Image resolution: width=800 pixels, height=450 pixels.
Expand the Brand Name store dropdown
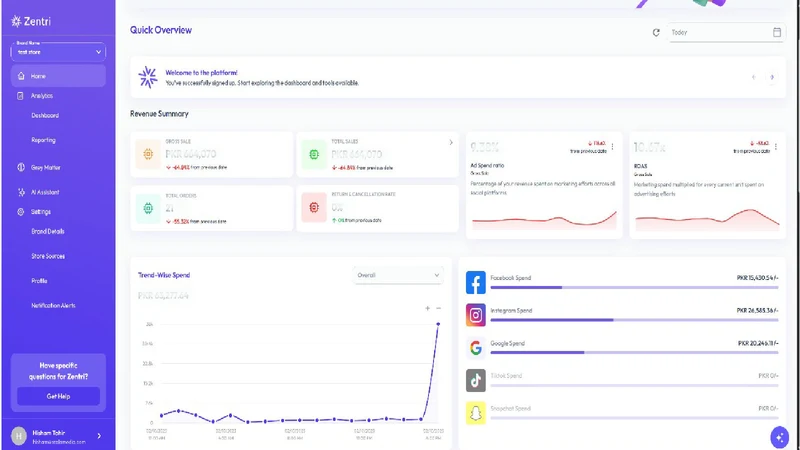(58, 52)
